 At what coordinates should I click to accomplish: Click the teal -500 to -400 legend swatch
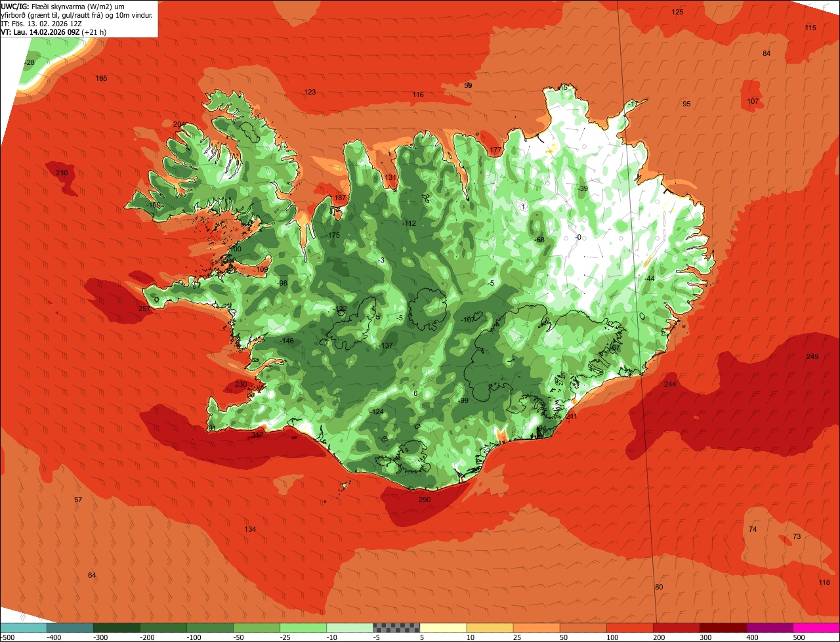click(x=23, y=628)
